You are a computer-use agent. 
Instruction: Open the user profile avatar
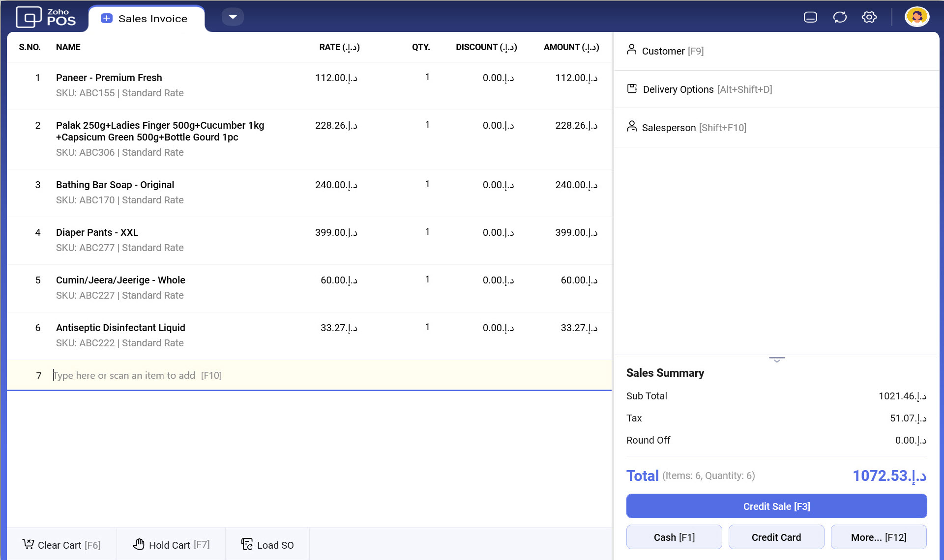(916, 17)
